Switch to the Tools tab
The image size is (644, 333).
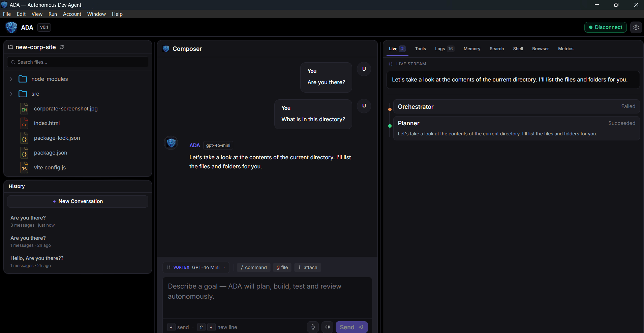(420, 49)
